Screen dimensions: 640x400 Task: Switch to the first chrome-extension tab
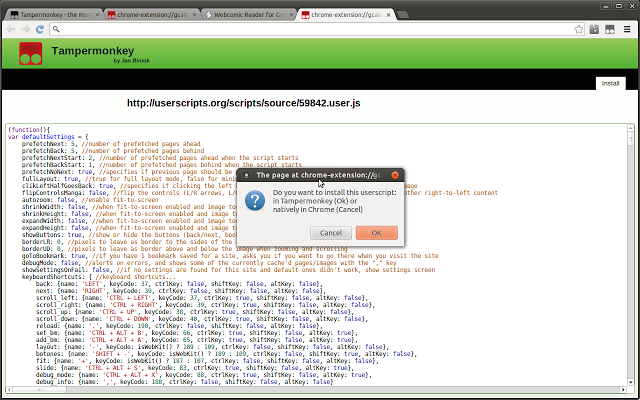click(151, 15)
